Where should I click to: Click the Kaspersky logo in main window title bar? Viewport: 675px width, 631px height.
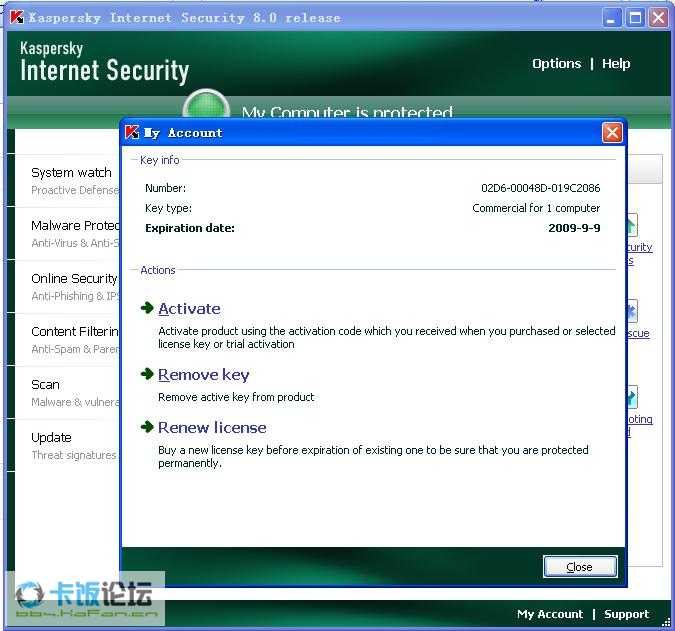click(17, 17)
